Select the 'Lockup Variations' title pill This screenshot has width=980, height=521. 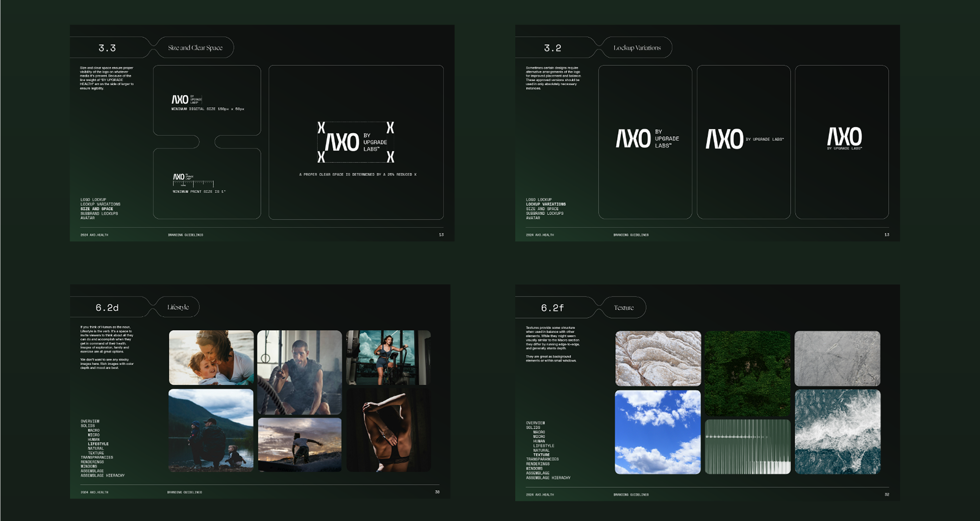coord(637,48)
